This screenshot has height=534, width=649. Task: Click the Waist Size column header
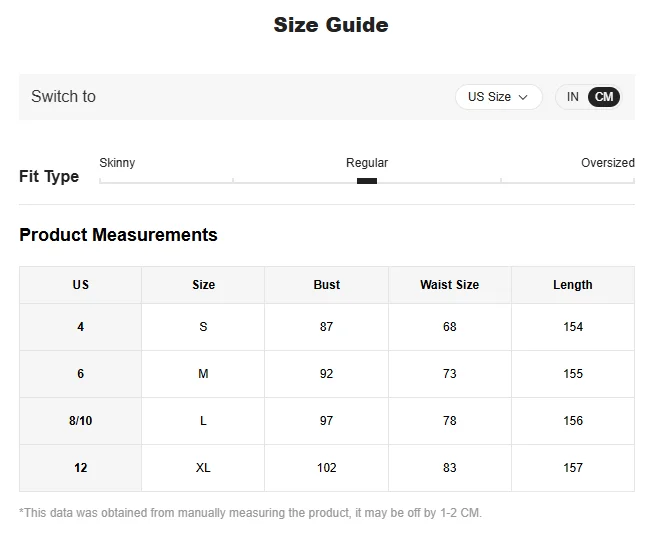pyautogui.click(x=449, y=285)
